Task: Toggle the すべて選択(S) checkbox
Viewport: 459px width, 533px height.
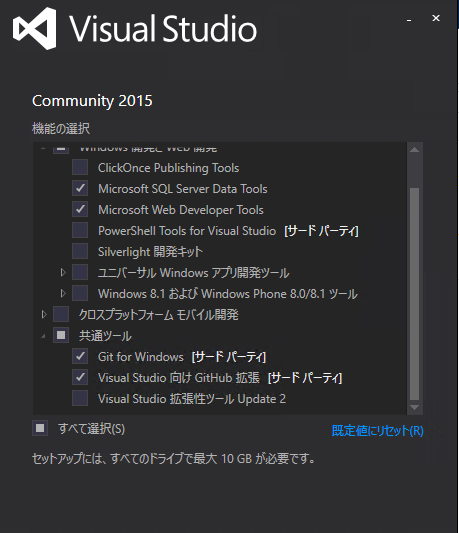Action: 40,428
